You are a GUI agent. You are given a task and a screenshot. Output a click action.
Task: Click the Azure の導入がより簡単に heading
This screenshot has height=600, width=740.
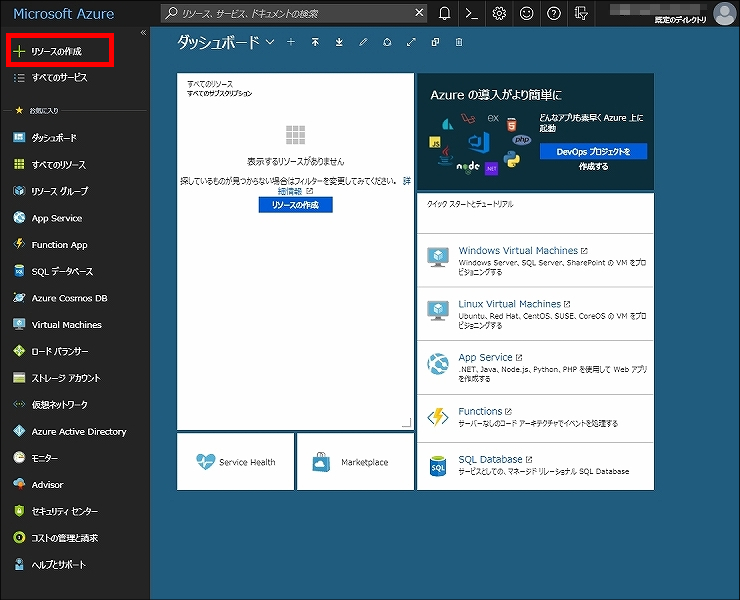tap(496, 95)
